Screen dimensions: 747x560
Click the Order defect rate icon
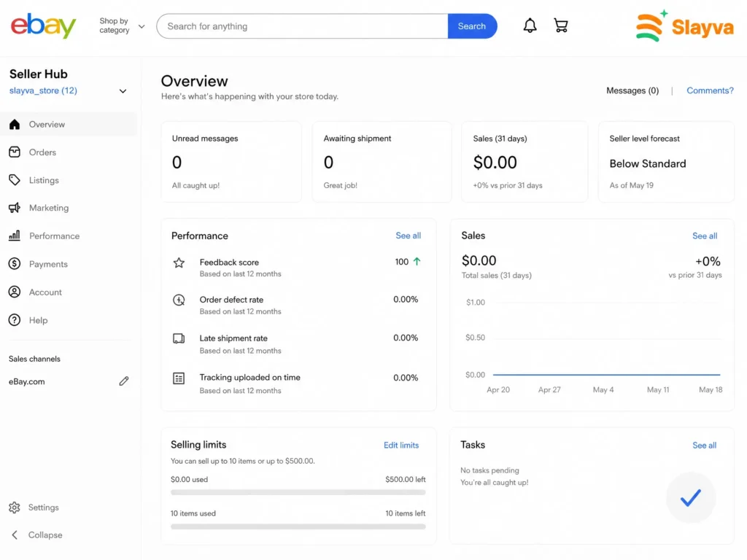[x=179, y=300]
